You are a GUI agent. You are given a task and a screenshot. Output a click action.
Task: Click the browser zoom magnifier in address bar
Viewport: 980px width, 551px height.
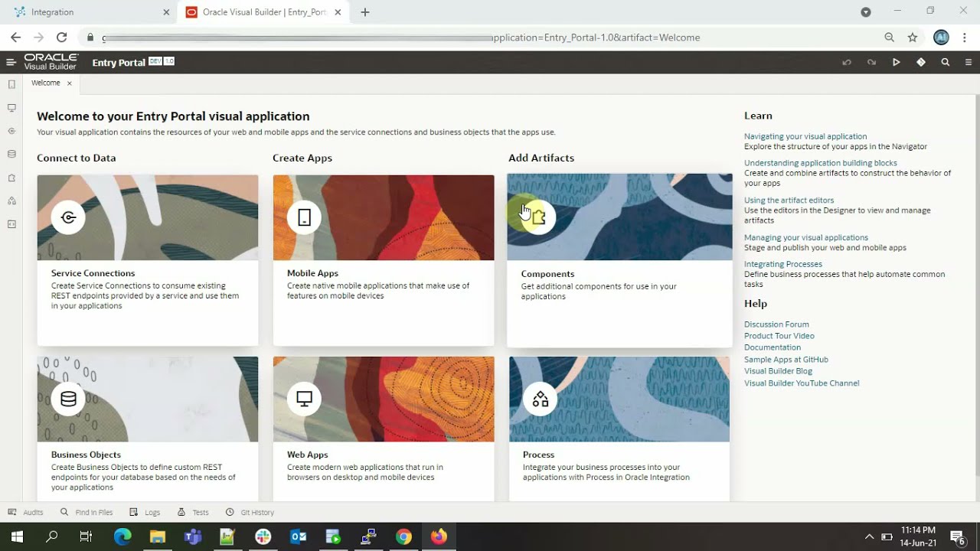[x=889, y=37]
